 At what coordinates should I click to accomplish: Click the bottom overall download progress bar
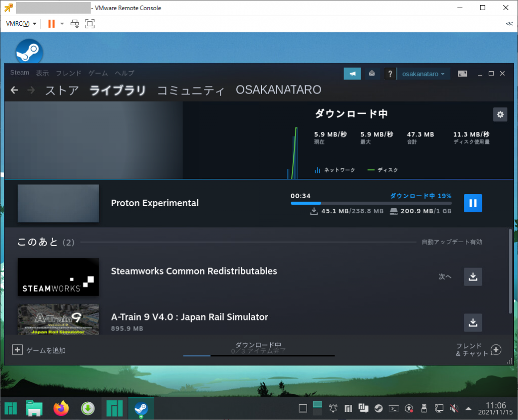[x=258, y=356]
